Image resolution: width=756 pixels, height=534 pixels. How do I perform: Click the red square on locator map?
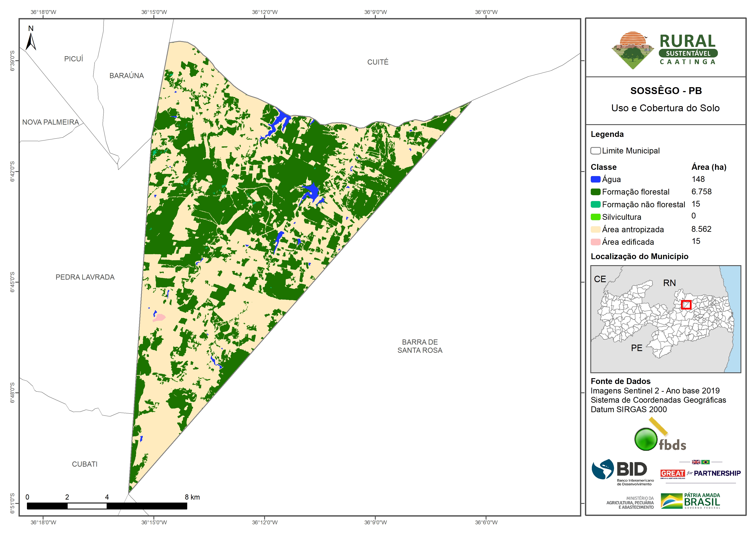686,305
